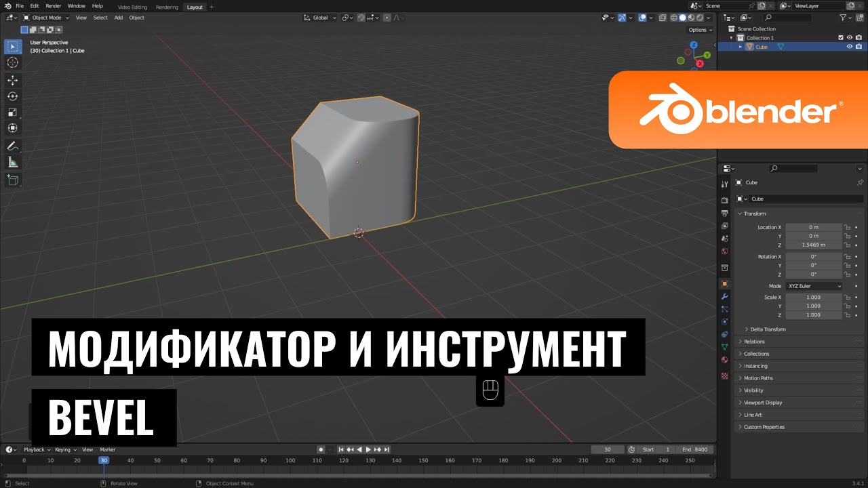
Task: Collapse the Transform panel
Action: pos(754,213)
